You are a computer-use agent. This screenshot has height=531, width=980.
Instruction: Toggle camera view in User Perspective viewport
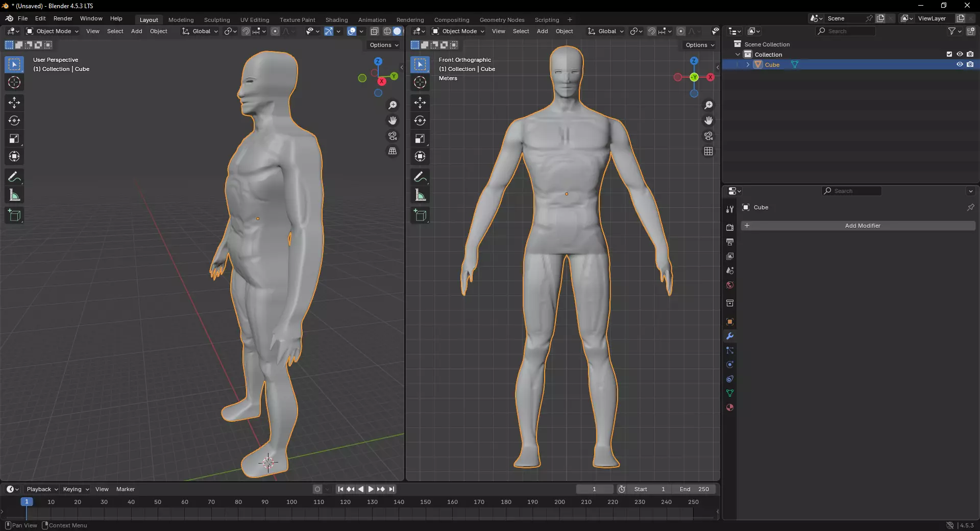(x=393, y=136)
